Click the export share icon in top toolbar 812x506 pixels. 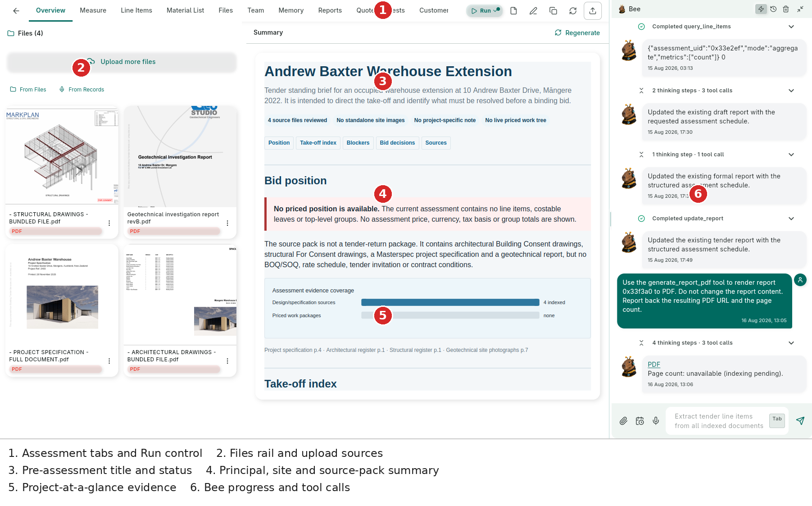pyautogui.click(x=593, y=11)
